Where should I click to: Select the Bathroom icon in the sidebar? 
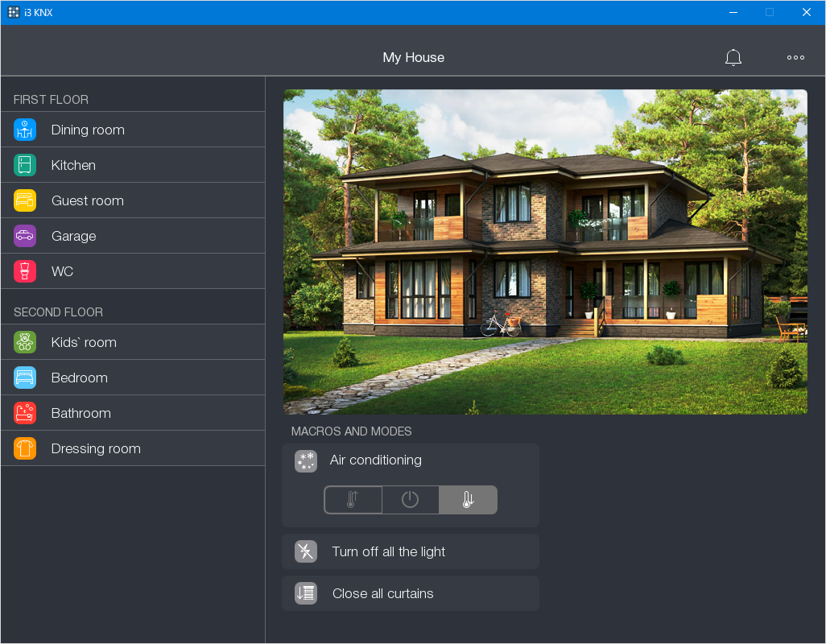tap(24, 412)
